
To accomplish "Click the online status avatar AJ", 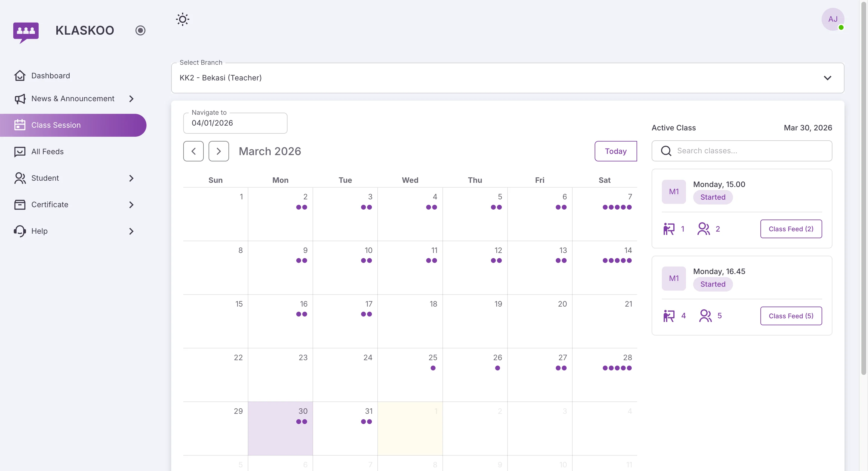I will [833, 19].
